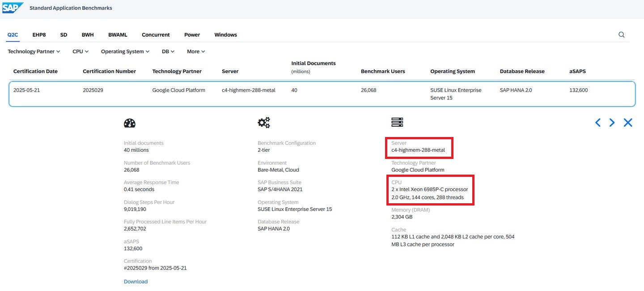Click the gears configuration icon
The width and height of the screenshot is (644, 291).
(x=264, y=123)
